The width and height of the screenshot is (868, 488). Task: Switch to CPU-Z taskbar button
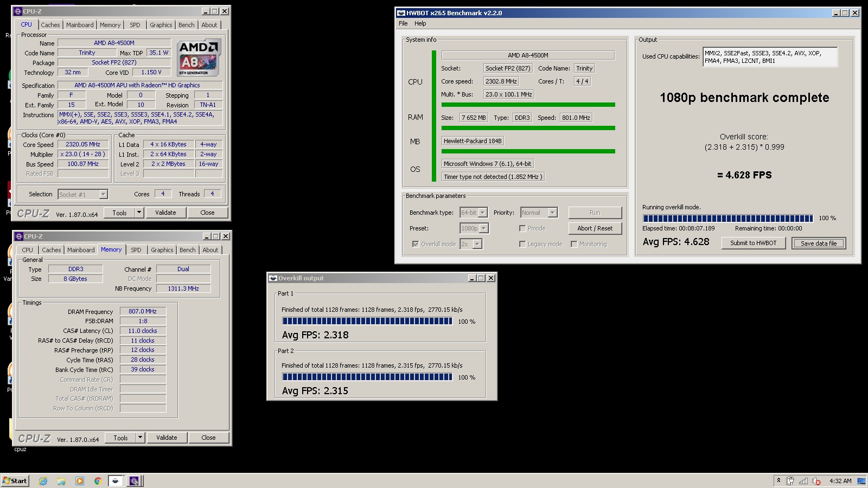135,481
